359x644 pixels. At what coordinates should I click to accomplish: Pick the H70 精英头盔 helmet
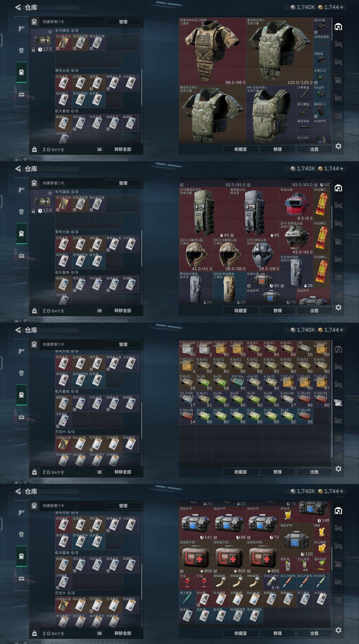[x=263, y=255]
